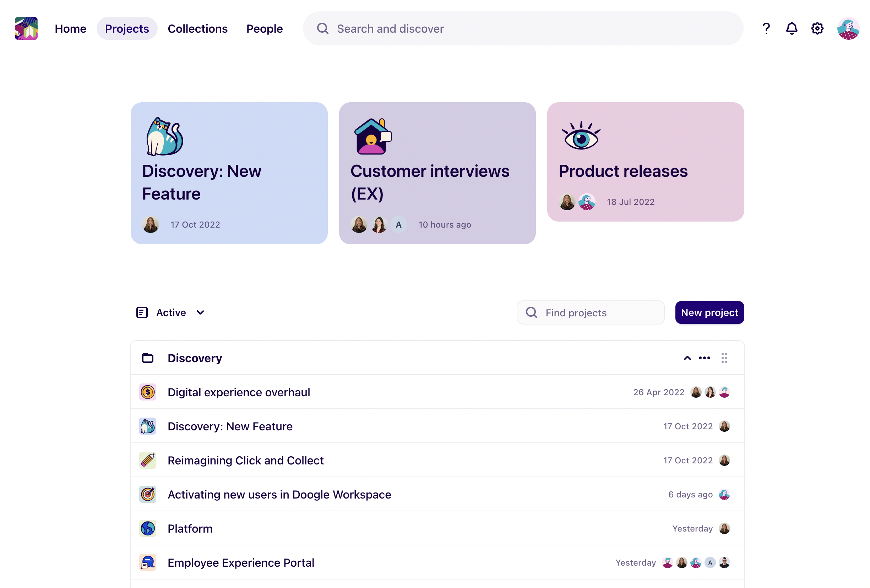This screenshot has height=588, width=870.
Task: Open the settings gear icon
Action: (817, 28)
